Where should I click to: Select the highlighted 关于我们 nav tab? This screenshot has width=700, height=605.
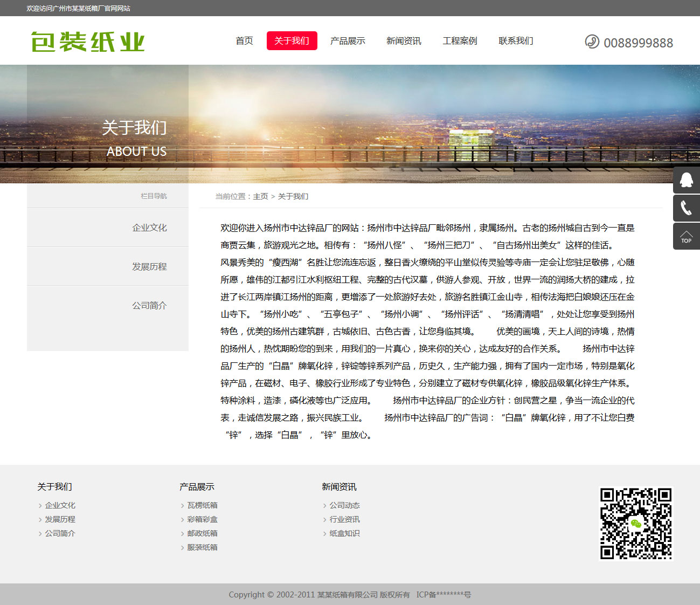[292, 41]
